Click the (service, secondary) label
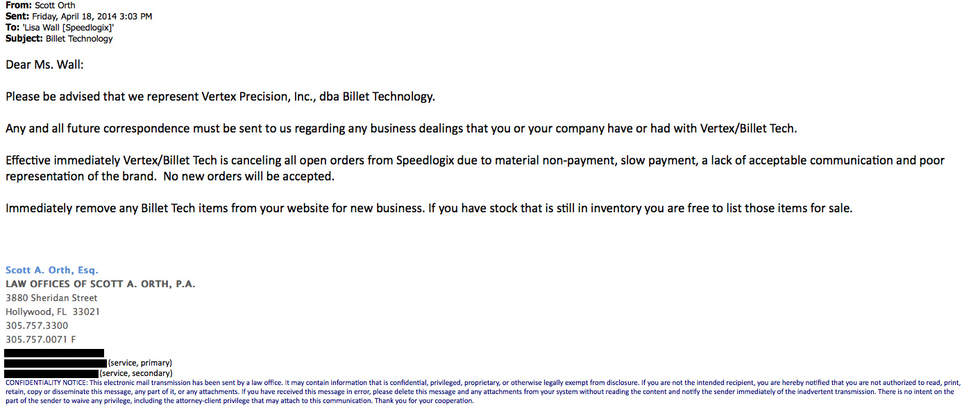The height and width of the screenshot is (410, 980). 136,373
